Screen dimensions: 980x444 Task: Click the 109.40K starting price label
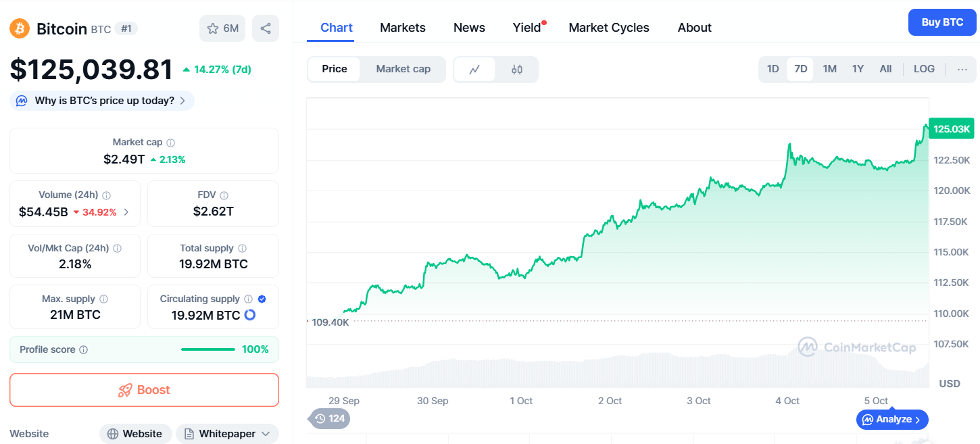(330, 322)
